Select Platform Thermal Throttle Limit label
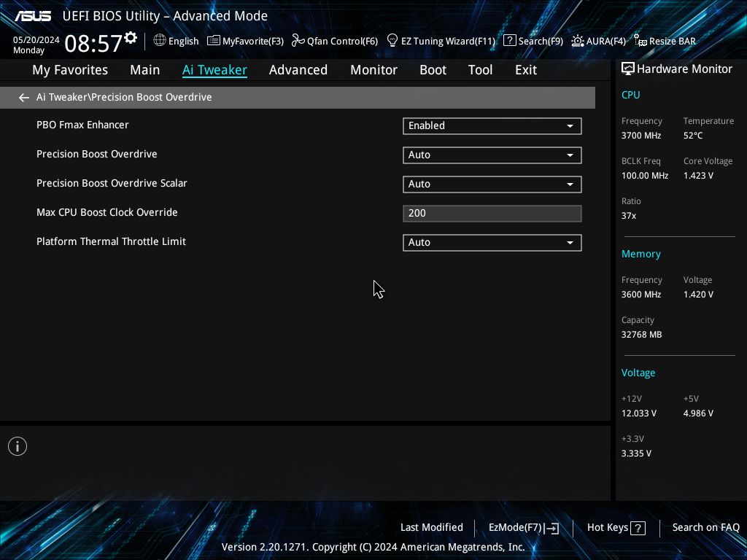Viewport: 747px width, 560px height. 111,241
